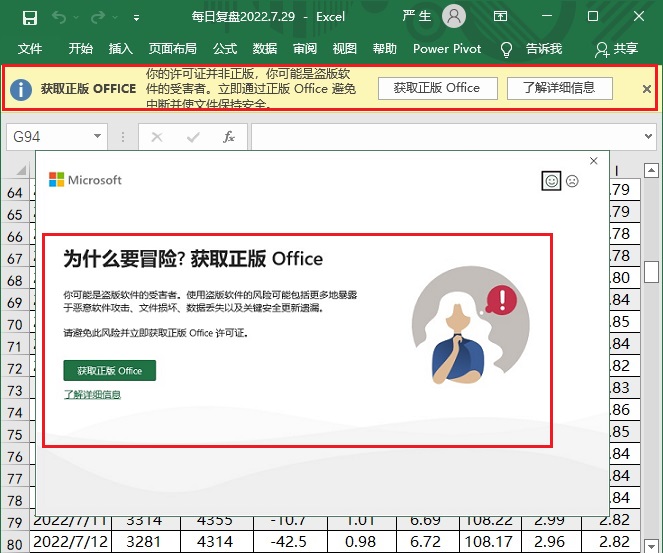Open the 文件 menu tab
This screenshot has width=663, height=553.
point(30,49)
